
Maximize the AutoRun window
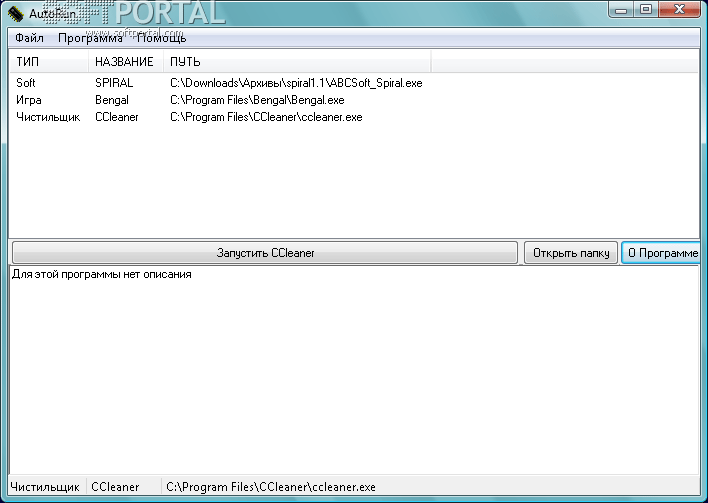coord(646,9)
